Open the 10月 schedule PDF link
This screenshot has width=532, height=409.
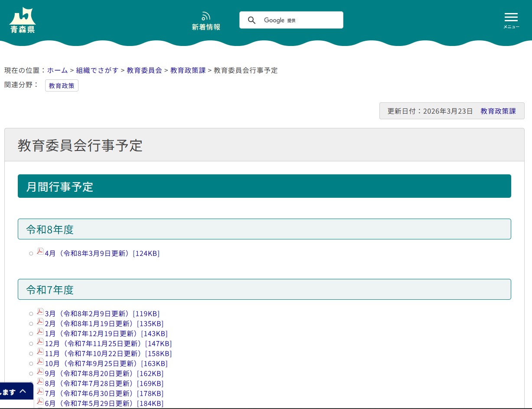coord(106,363)
